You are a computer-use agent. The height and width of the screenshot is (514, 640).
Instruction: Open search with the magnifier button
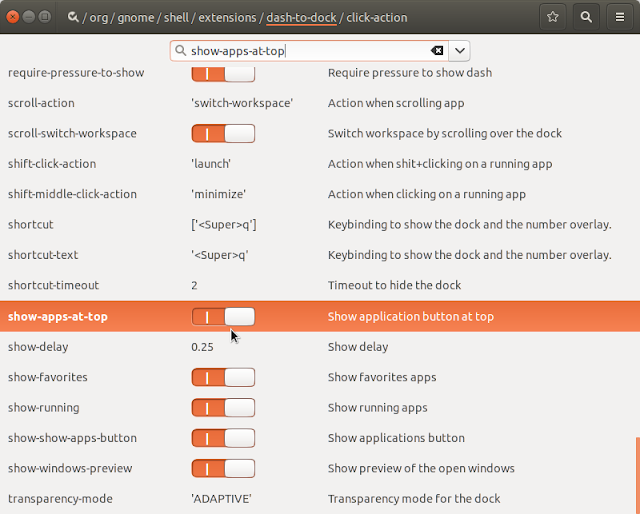tap(586, 17)
